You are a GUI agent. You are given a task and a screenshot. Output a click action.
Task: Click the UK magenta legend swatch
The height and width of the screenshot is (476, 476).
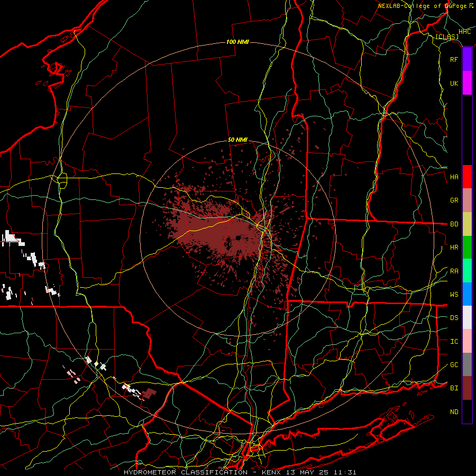pos(467,83)
